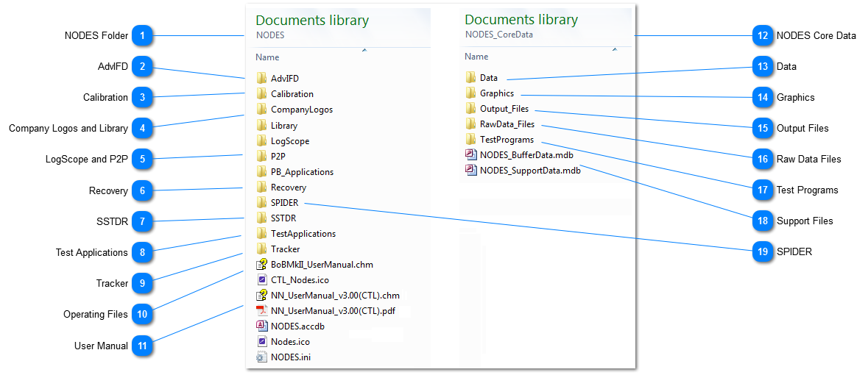Click the SSTDR folder icon
868x375 pixels.
pos(262,218)
